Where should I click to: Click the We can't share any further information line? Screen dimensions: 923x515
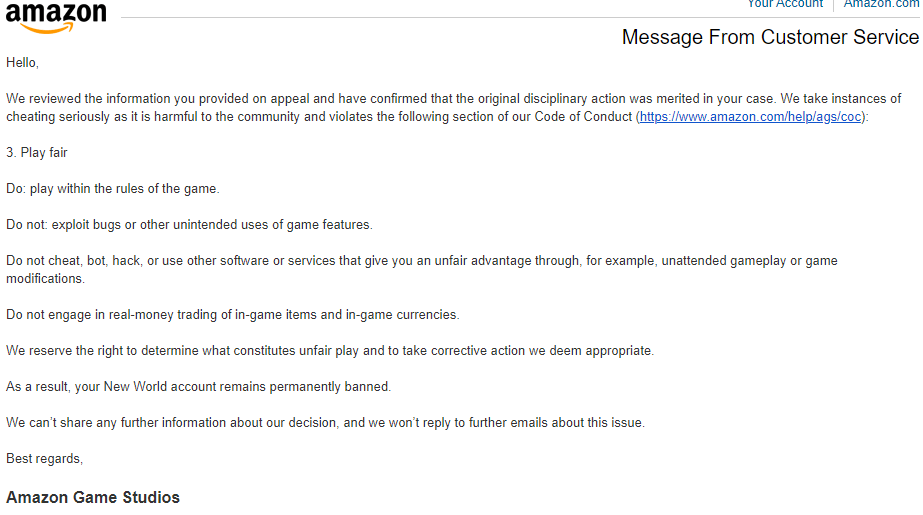coord(326,423)
